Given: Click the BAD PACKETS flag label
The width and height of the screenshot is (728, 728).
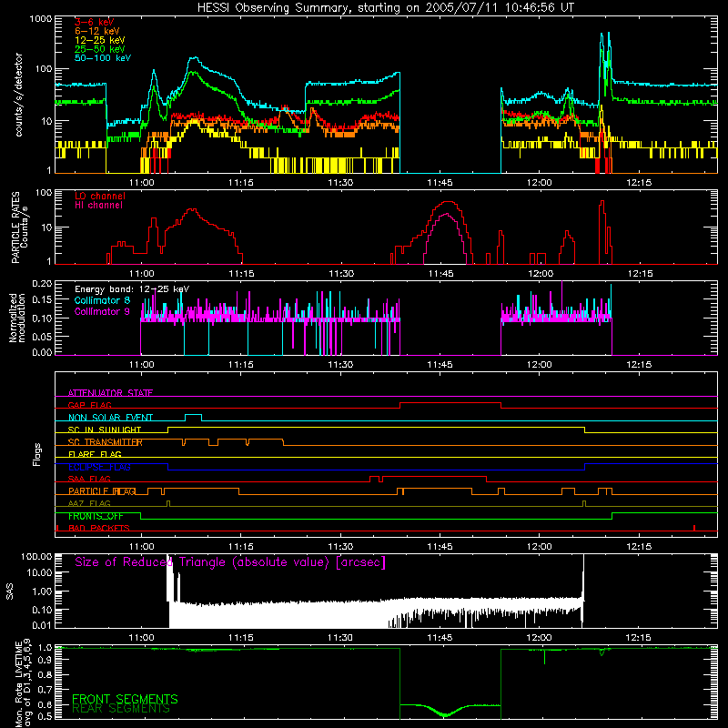Looking at the screenshot, I should 99,528.
